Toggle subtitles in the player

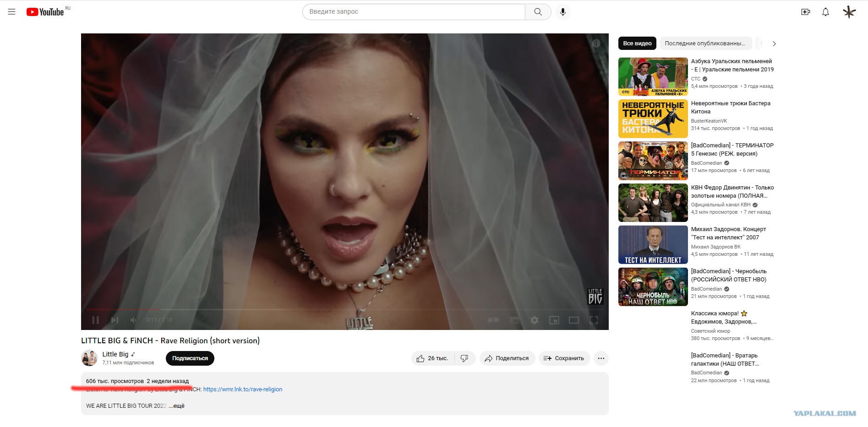click(514, 320)
